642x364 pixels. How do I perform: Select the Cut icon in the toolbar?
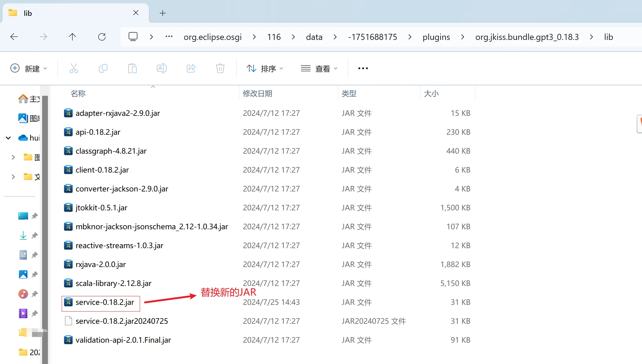(74, 68)
